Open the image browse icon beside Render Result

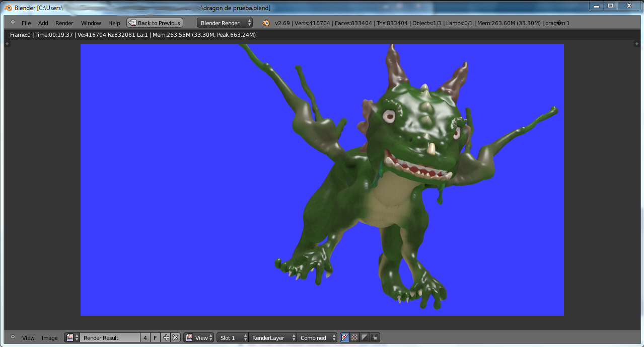(71, 338)
